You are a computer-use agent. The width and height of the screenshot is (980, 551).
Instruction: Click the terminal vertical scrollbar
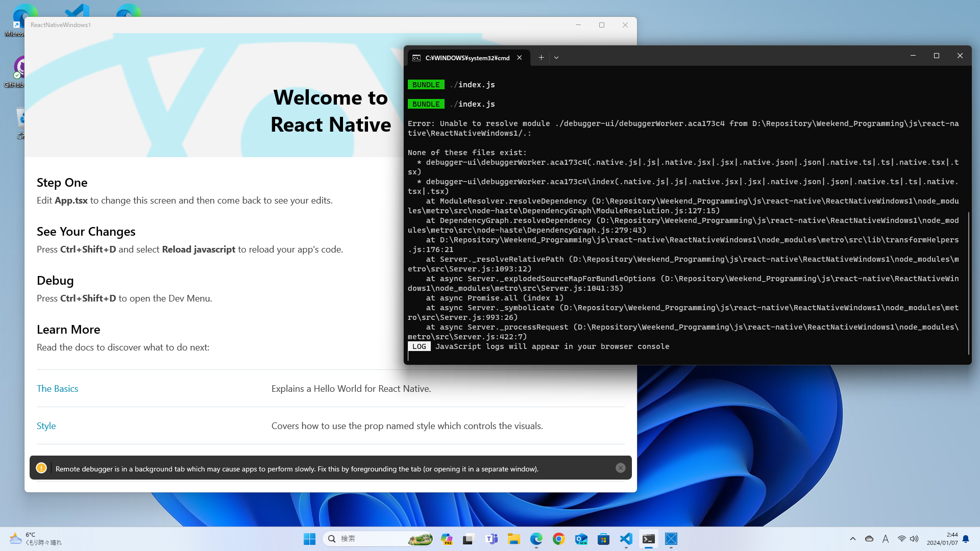(x=968, y=283)
